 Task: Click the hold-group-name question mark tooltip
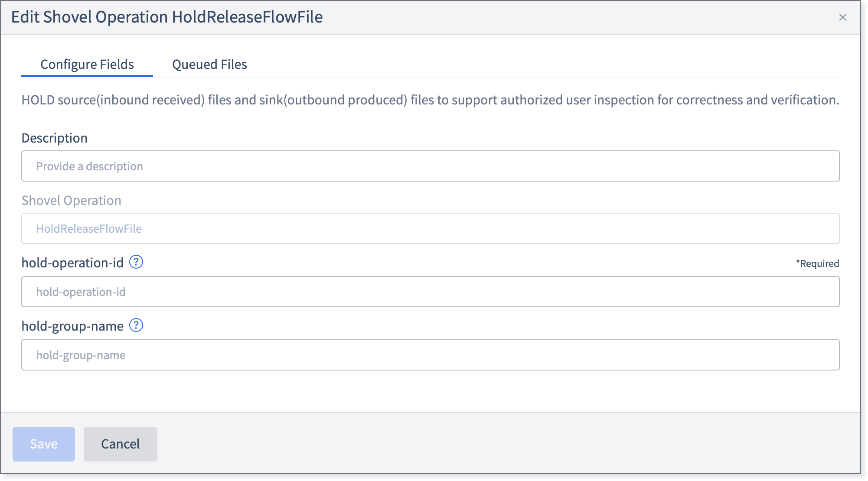pos(136,325)
